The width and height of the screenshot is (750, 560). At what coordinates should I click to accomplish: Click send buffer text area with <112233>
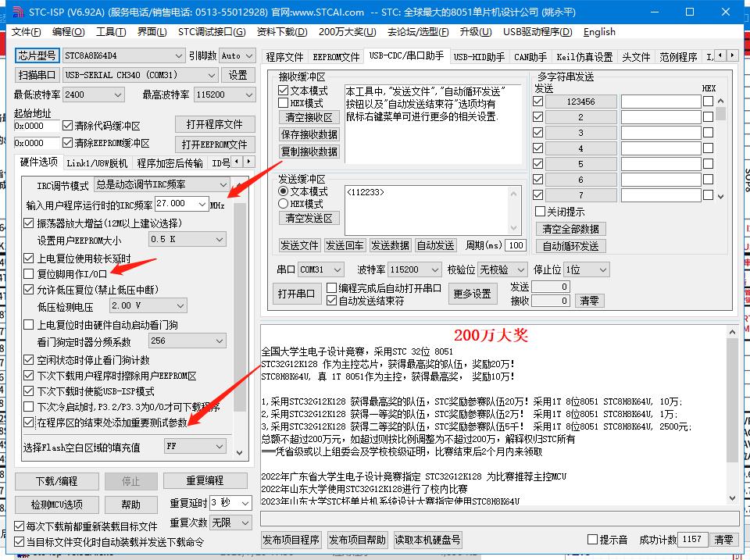coord(431,210)
